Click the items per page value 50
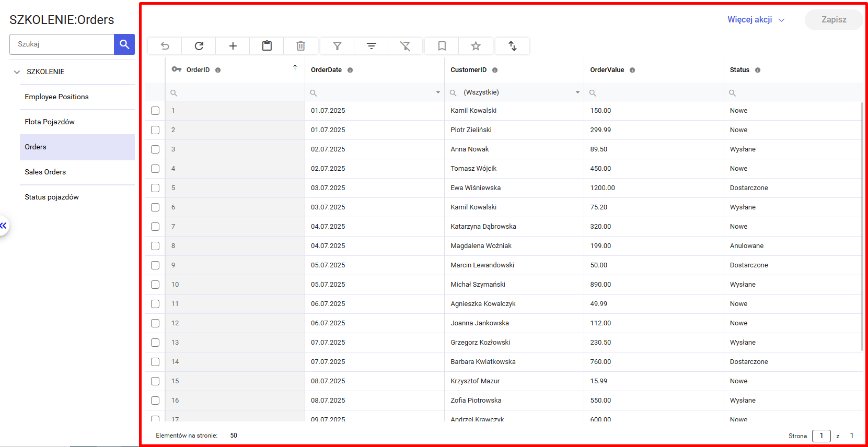 pos(234,436)
